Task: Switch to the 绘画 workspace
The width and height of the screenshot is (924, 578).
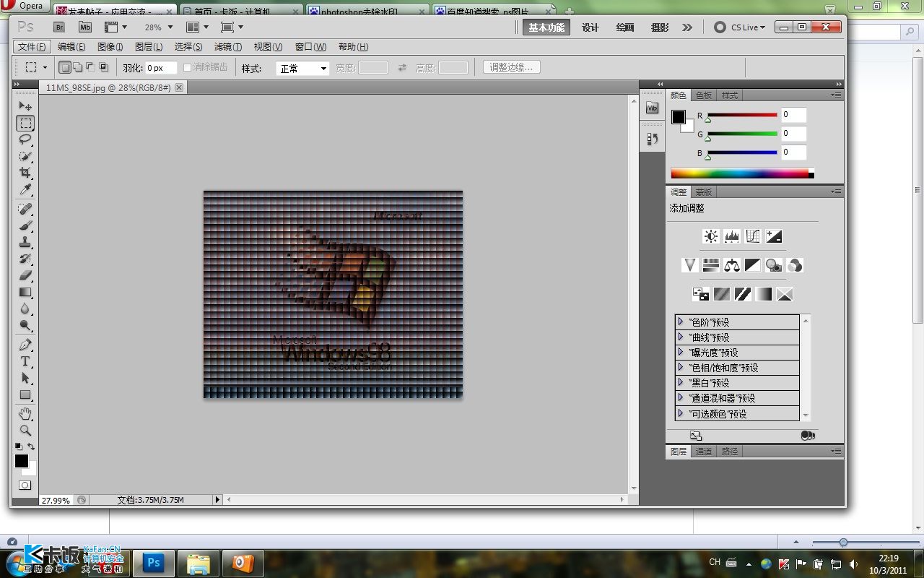Action: tap(625, 27)
